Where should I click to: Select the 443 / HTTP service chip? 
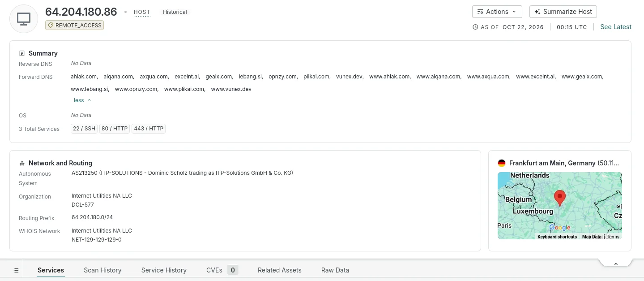tap(149, 129)
